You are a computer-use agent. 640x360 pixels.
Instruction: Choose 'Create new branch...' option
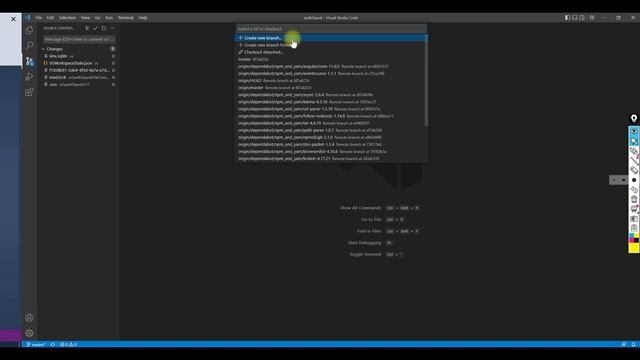[x=331, y=38]
